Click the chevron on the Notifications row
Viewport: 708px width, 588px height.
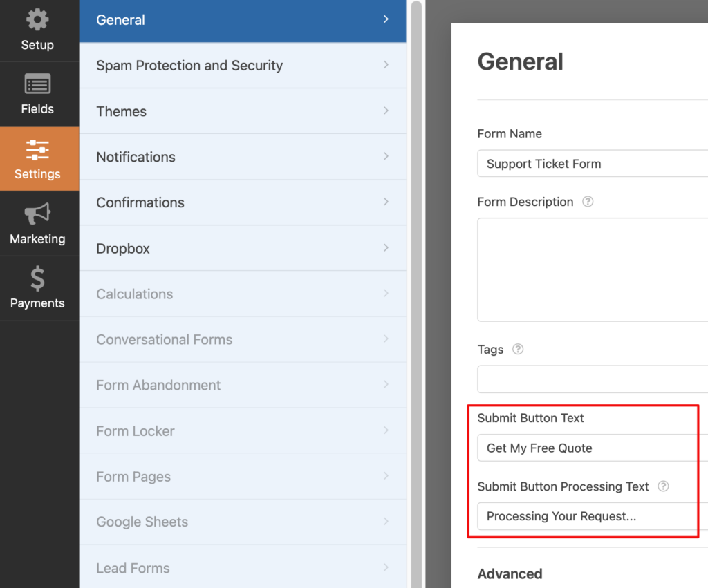(x=386, y=156)
